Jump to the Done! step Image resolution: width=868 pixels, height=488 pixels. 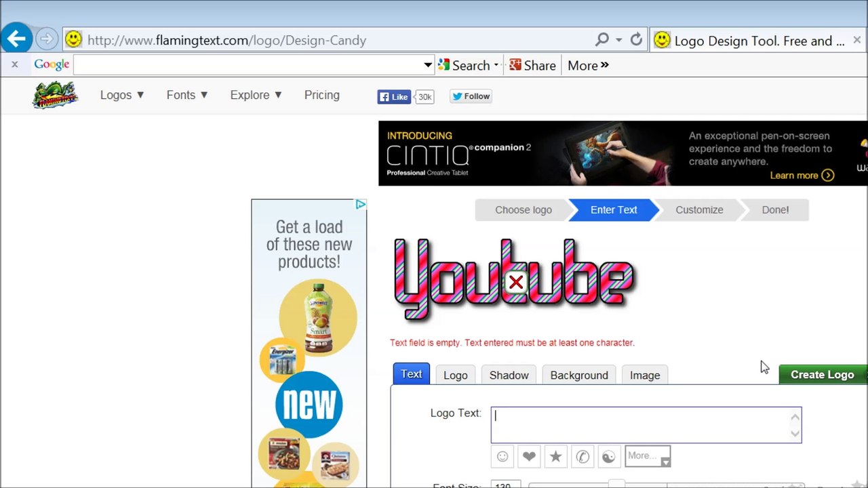(x=775, y=210)
